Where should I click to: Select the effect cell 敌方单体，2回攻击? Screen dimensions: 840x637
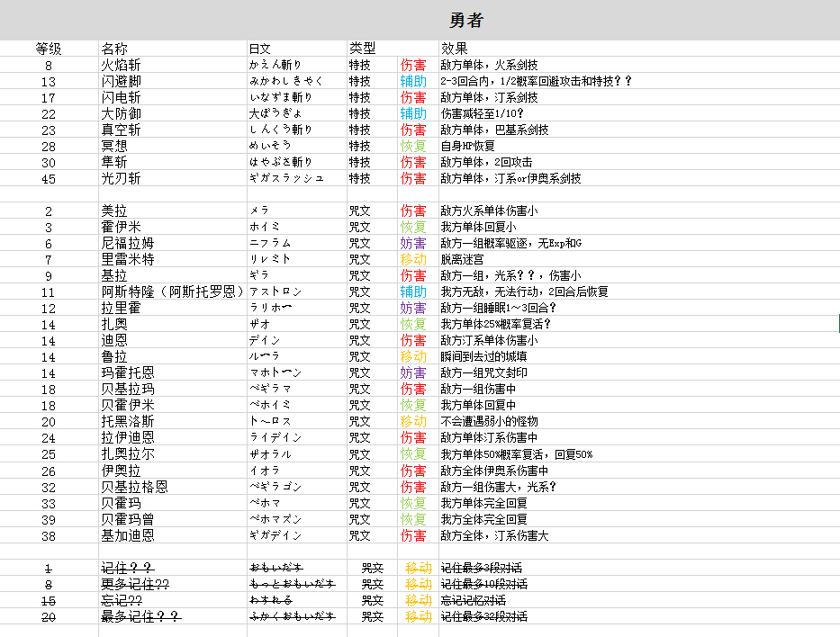(x=486, y=162)
